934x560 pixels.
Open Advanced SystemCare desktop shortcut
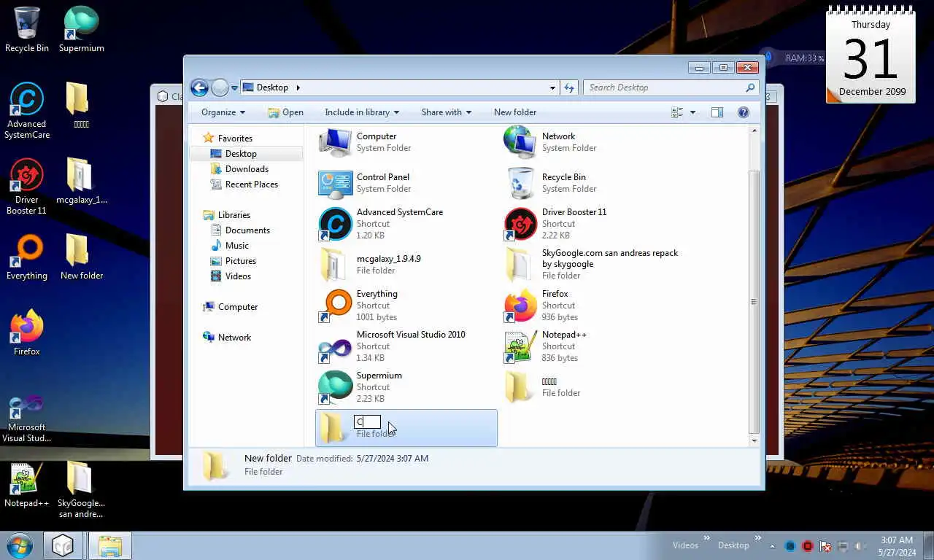tap(27, 111)
